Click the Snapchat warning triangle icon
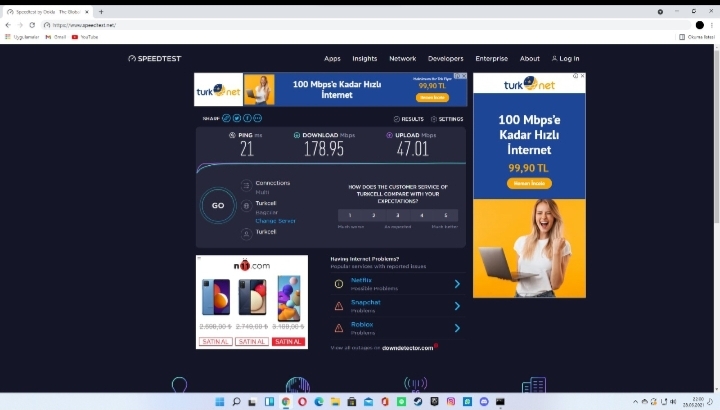 point(339,306)
